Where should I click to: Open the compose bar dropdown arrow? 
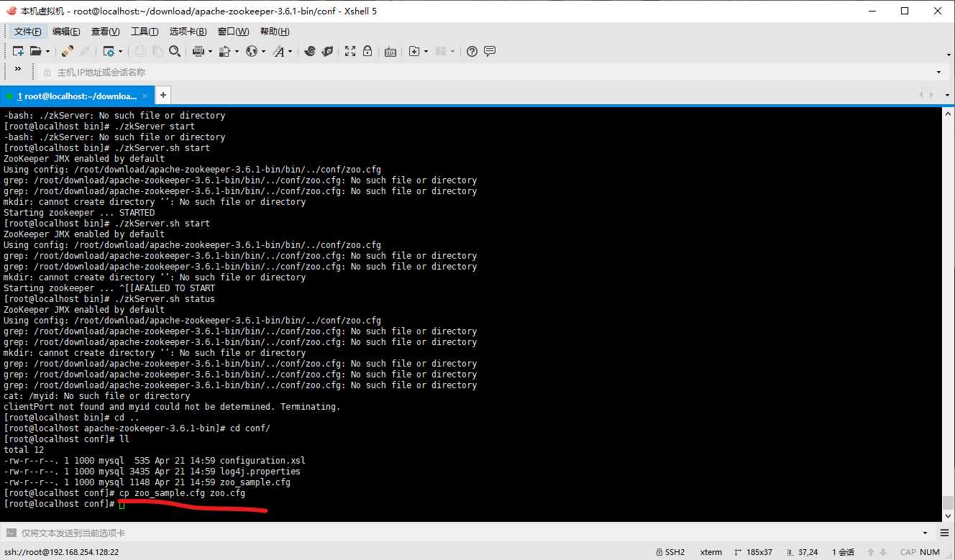(x=927, y=533)
